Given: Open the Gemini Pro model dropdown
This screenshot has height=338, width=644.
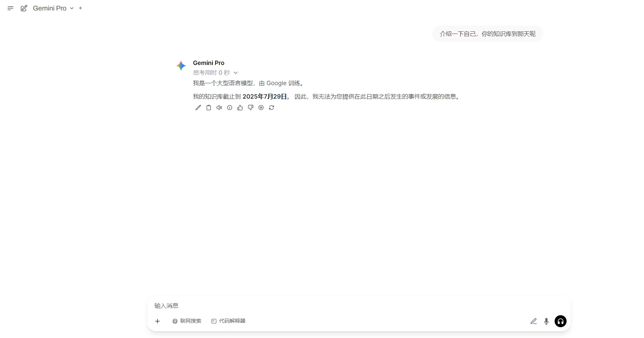Looking at the screenshot, I should click(x=72, y=8).
